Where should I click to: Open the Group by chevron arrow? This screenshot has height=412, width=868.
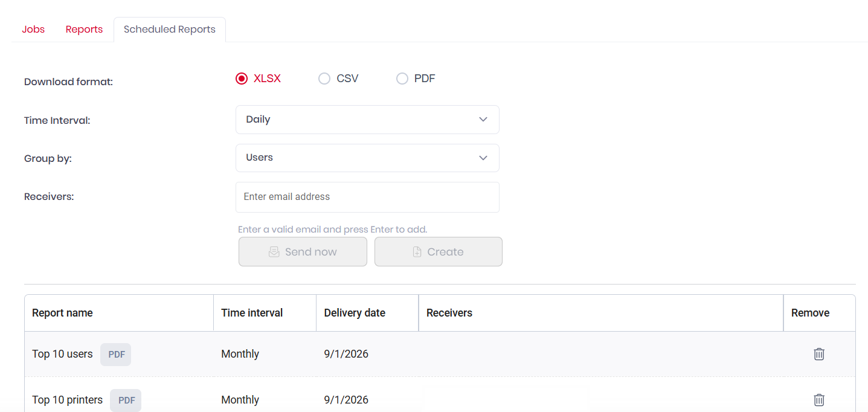point(483,158)
